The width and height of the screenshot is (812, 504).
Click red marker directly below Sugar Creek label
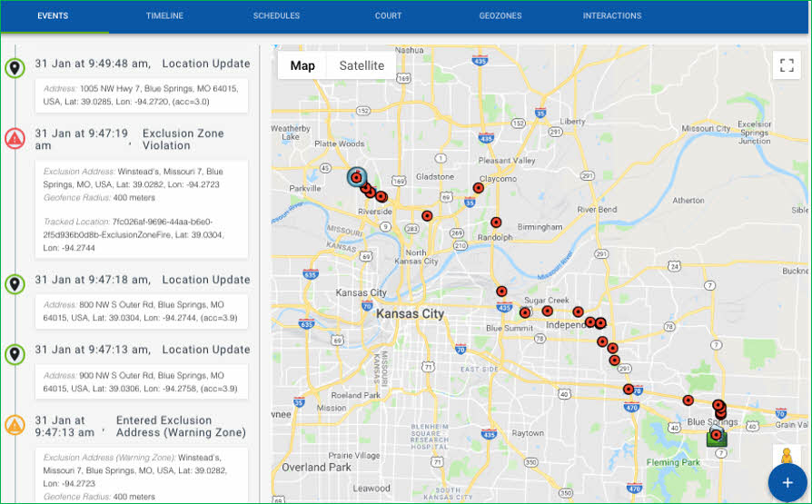[548, 311]
